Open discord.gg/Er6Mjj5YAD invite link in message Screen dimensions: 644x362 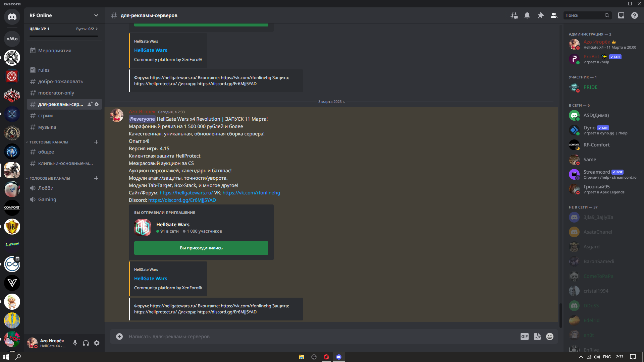click(x=182, y=200)
